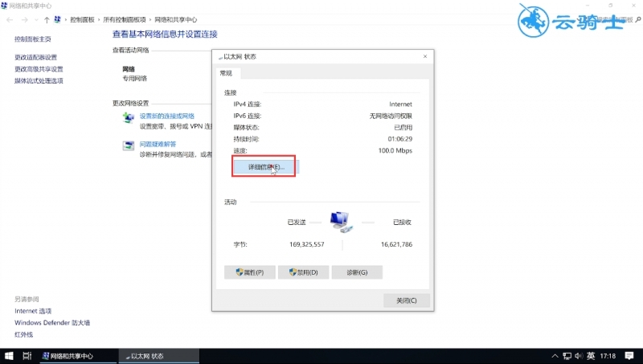Open the Details (详细信息) button
This screenshot has width=643, height=364.
[x=266, y=167]
